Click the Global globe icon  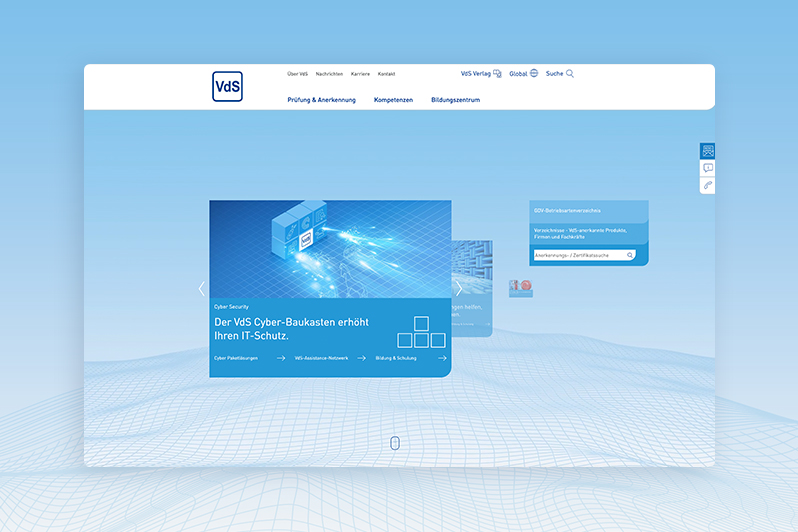(534, 73)
